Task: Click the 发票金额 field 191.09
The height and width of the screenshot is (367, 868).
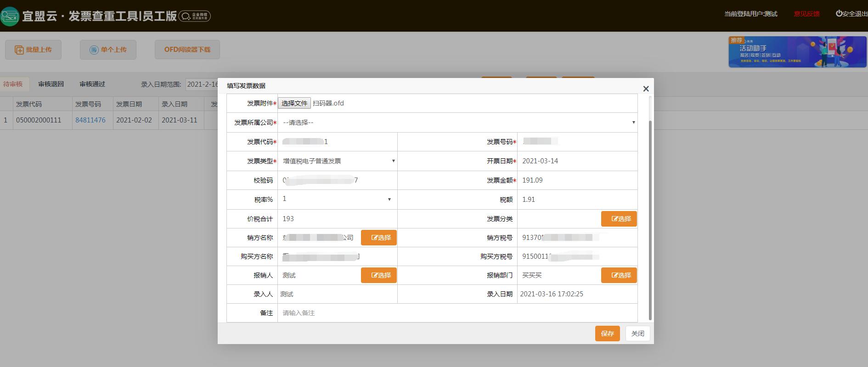Action: point(577,180)
